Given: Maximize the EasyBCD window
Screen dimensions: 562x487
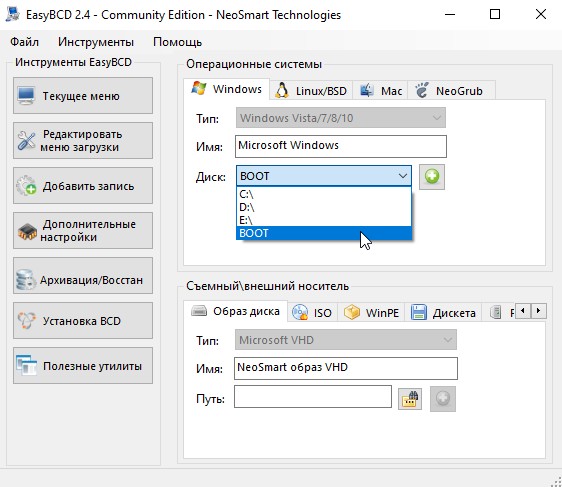Looking at the screenshot, I should coord(495,15).
